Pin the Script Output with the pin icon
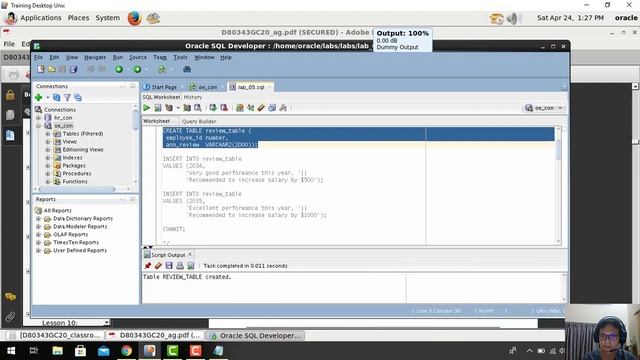 [147, 266]
